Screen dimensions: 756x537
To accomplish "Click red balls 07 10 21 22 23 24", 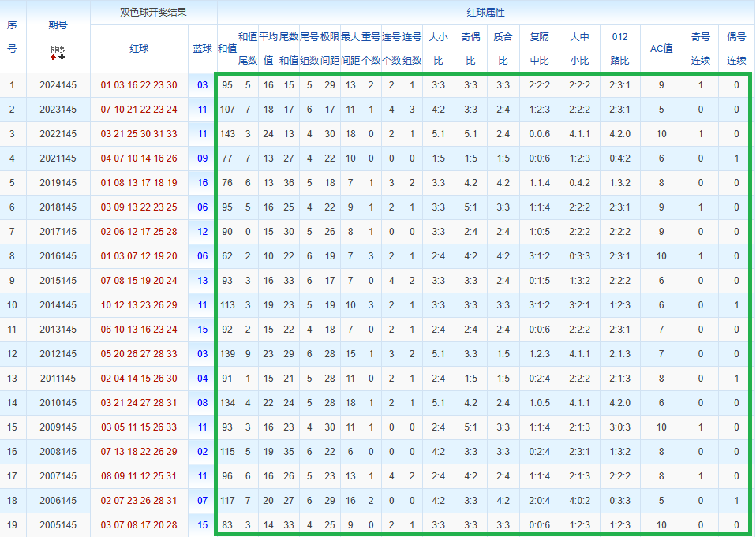I will pos(139,110).
